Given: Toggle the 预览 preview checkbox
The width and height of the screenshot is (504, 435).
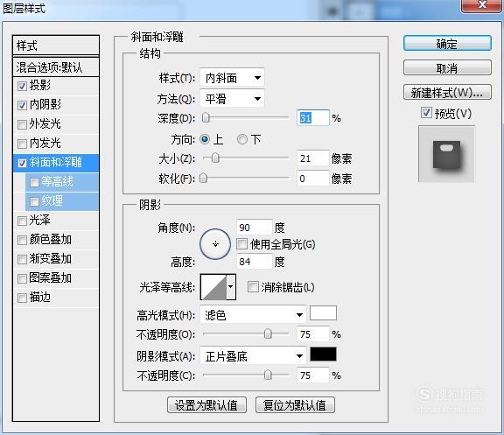Looking at the screenshot, I should (426, 113).
